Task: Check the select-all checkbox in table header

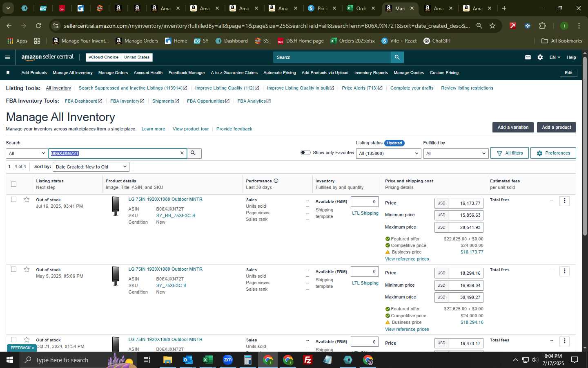Action: (x=13, y=184)
